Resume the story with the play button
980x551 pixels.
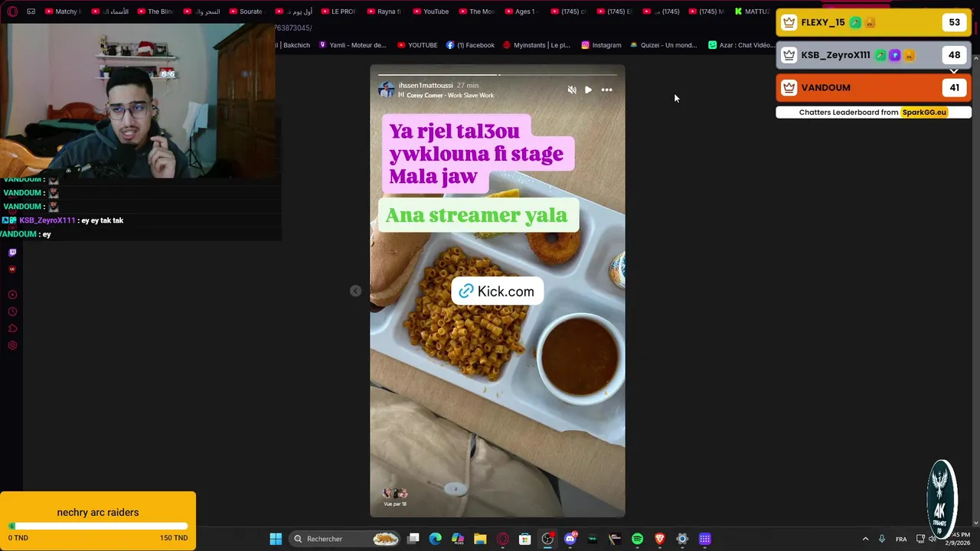pos(588,90)
